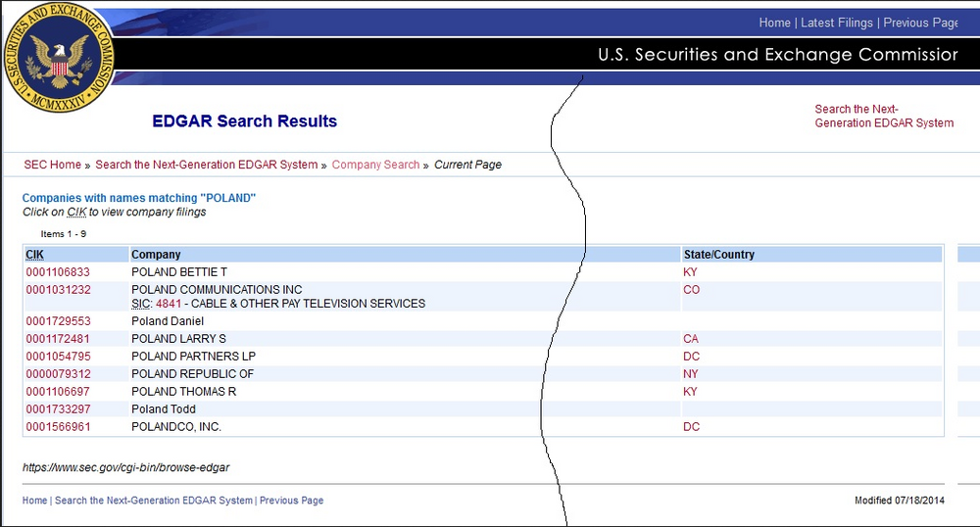
Task: Go to Home in top header
Action: (x=774, y=23)
